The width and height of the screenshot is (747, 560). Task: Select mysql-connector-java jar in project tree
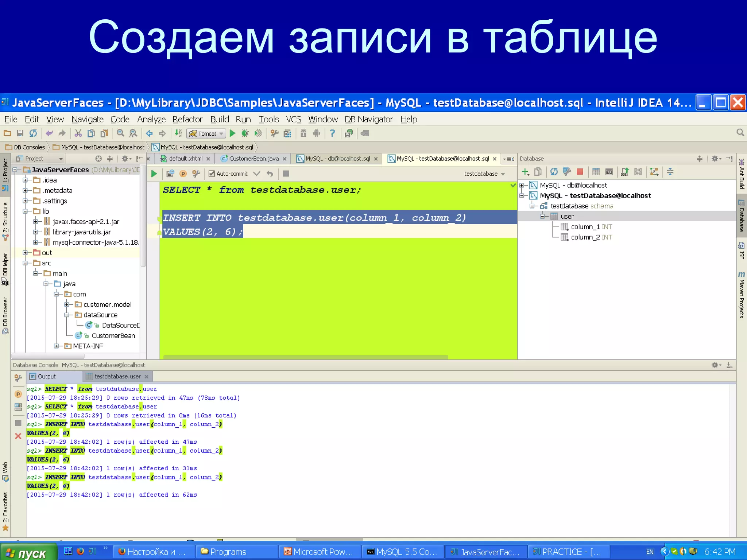pyautogui.click(x=92, y=242)
